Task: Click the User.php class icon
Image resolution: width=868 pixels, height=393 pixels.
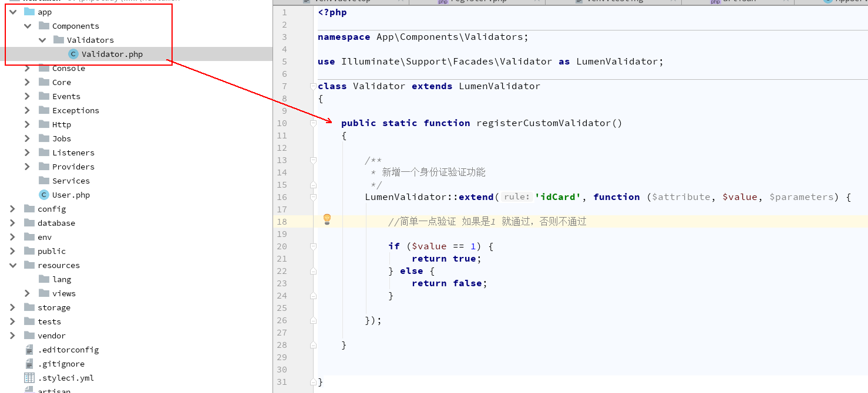Action: click(43, 195)
